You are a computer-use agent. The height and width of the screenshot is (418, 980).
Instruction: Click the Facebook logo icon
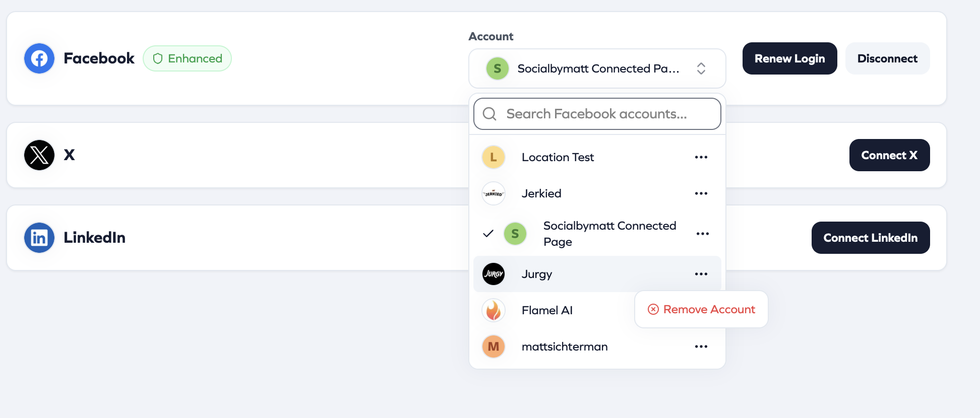[39, 58]
